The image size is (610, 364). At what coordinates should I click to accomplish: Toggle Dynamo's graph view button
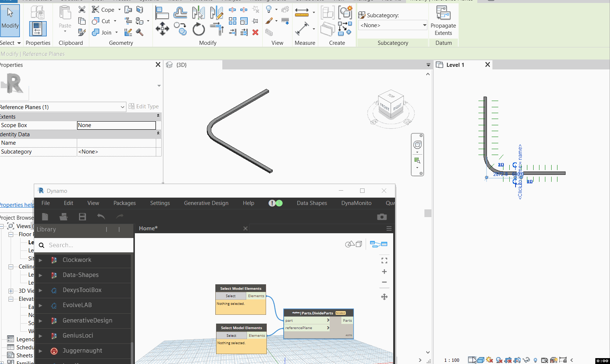pyautogui.click(x=378, y=244)
